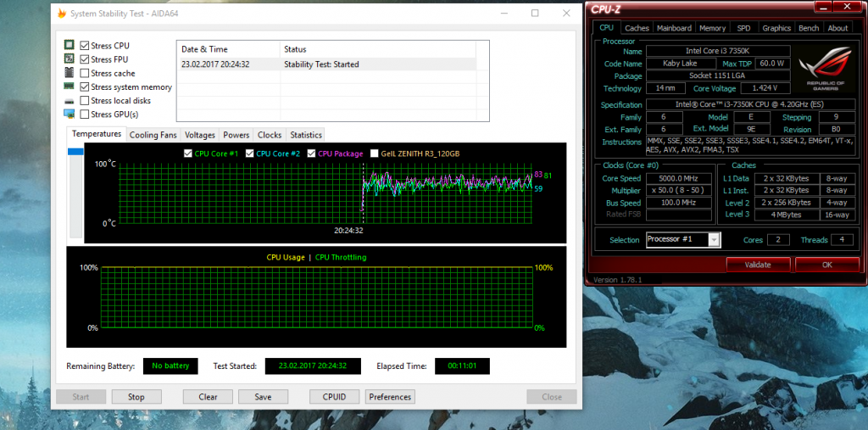Click the Save button
This screenshot has height=430, width=868.
263,397
